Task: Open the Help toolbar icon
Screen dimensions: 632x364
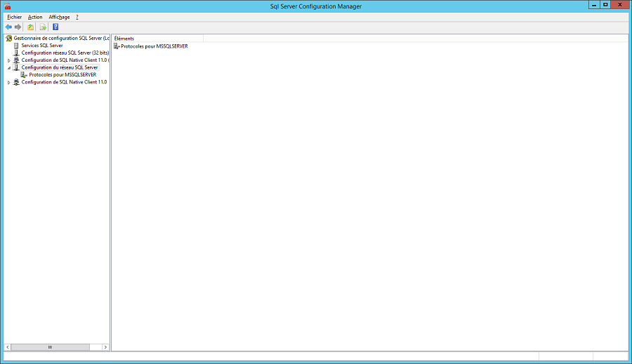Action: pos(55,27)
